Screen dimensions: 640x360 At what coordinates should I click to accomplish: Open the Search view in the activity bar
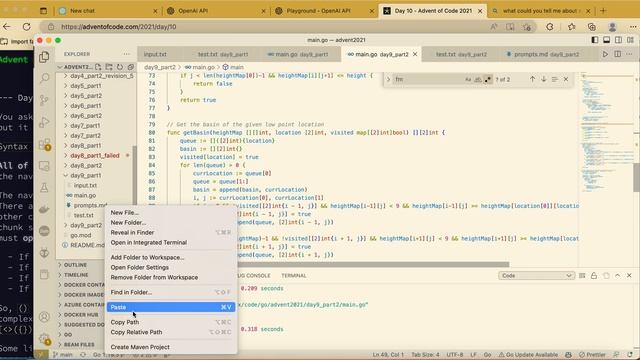pos(44,78)
